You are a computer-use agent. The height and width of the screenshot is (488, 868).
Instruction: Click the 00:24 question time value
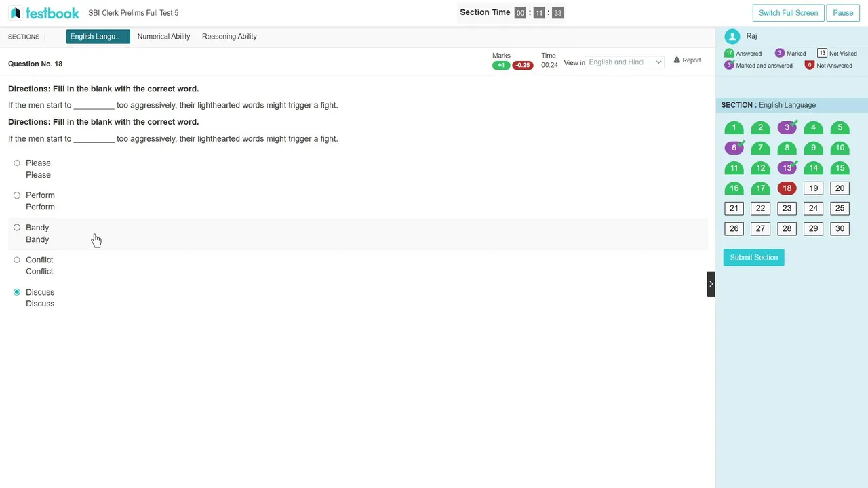pos(549,66)
